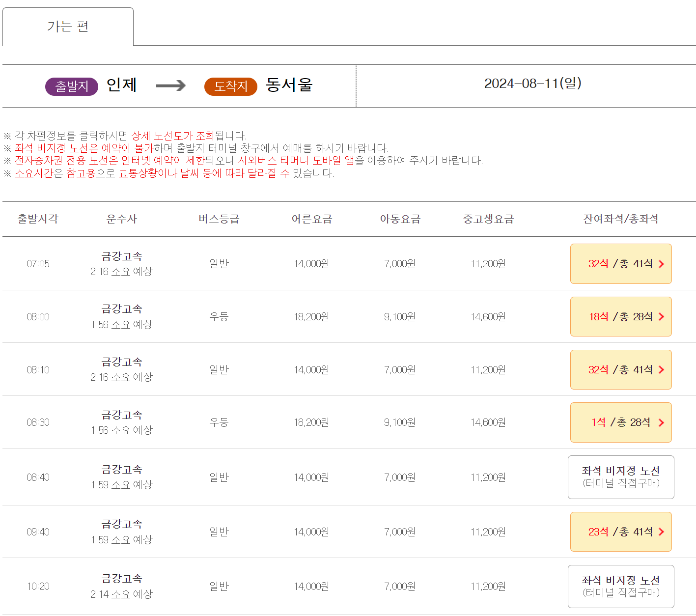Click the 시외버스 티머니 모바일 앱 notice text
This screenshot has width=696, height=616.
click(296, 160)
